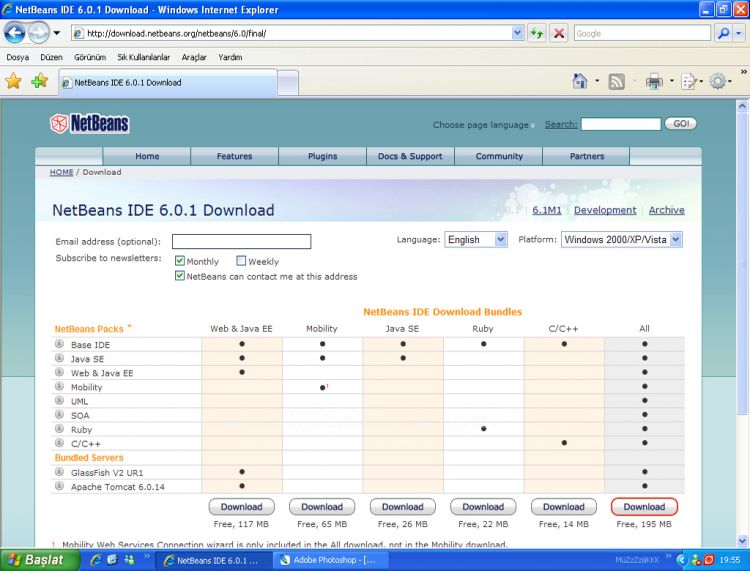Screen dimensions: 750x571
Task: Click info icon beside C/C++ pack
Action: (x=59, y=443)
